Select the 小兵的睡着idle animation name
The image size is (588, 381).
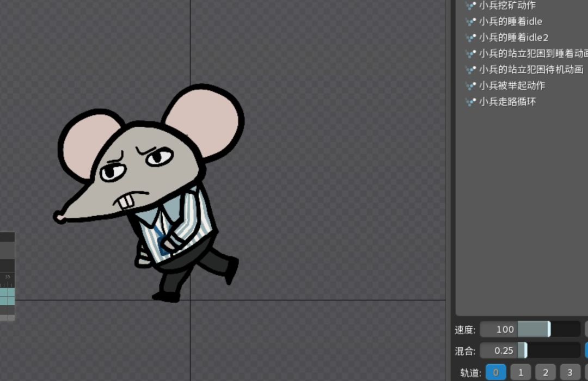[510, 21]
